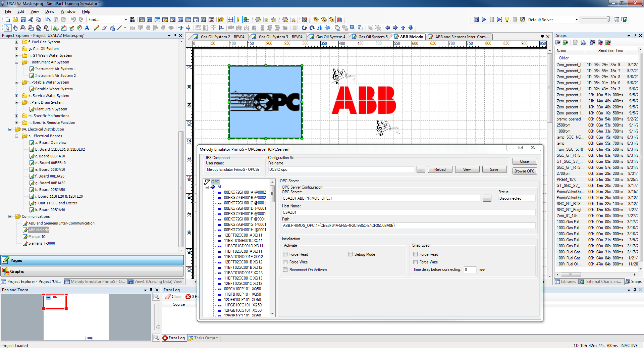Open the Default Solver dropdown
The width and height of the screenshot is (644, 349).
click(577, 19)
